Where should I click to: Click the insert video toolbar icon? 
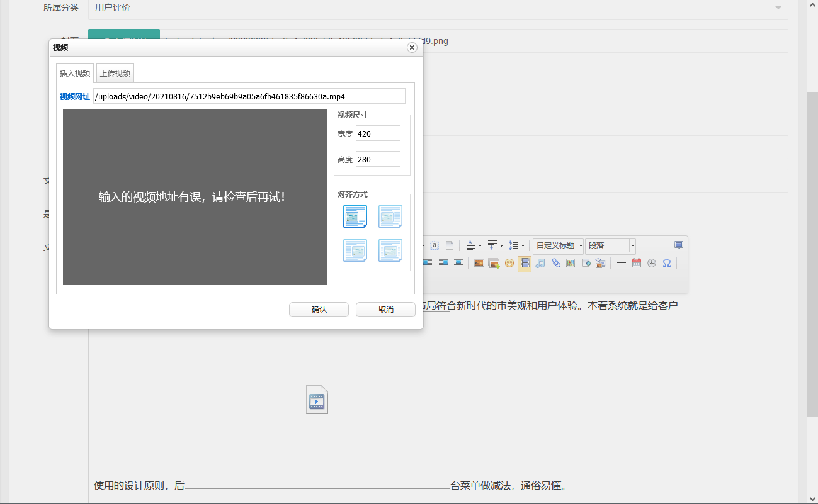click(x=525, y=263)
